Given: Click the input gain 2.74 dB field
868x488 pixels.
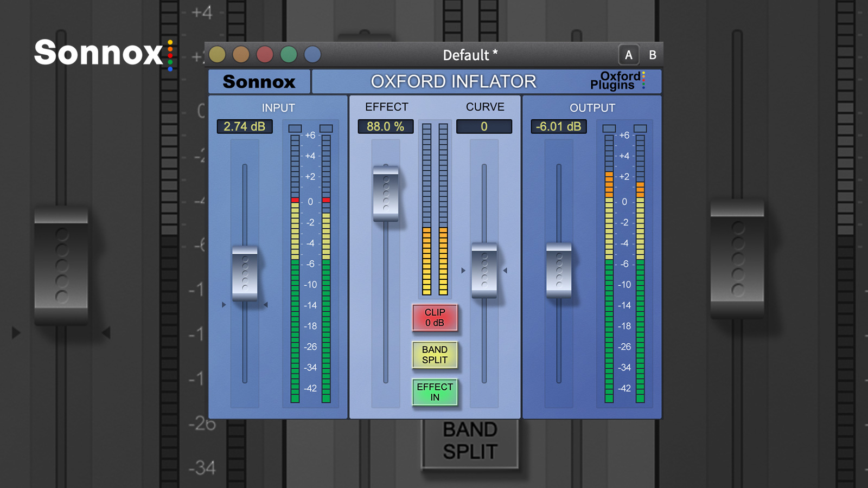Looking at the screenshot, I should pos(245,126).
